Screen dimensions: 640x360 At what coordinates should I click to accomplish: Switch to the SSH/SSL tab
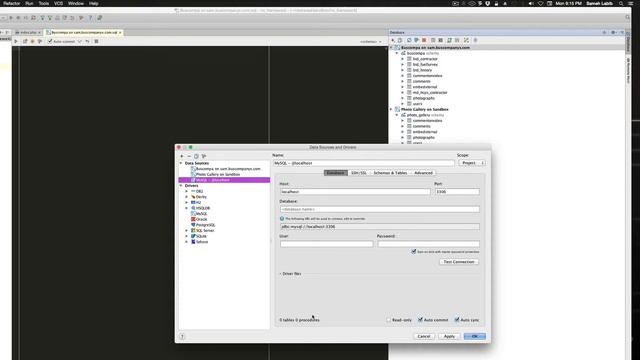pyautogui.click(x=359, y=173)
